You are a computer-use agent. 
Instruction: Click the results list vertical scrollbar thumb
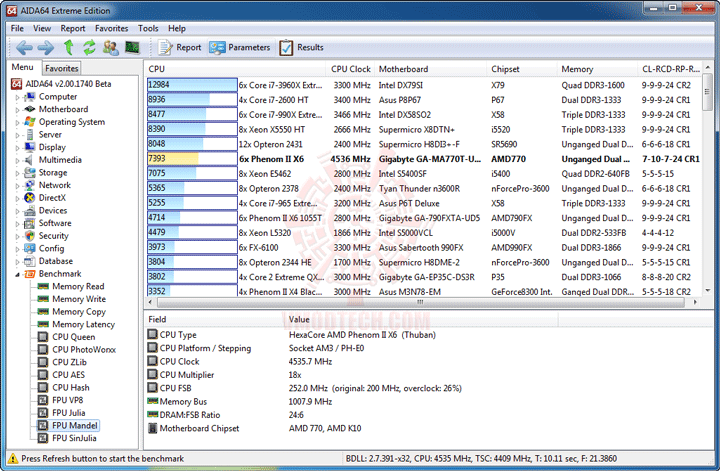click(x=707, y=92)
